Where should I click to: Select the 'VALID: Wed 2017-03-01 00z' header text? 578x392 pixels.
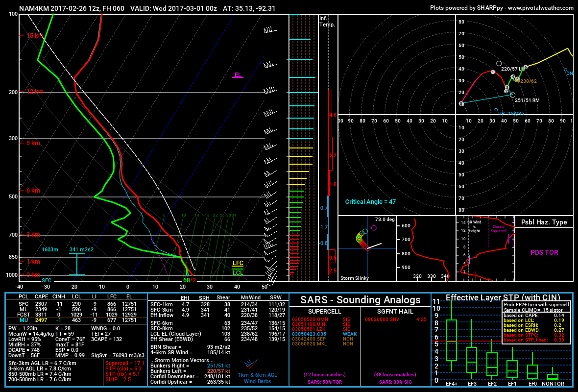(x=173, y=8)
